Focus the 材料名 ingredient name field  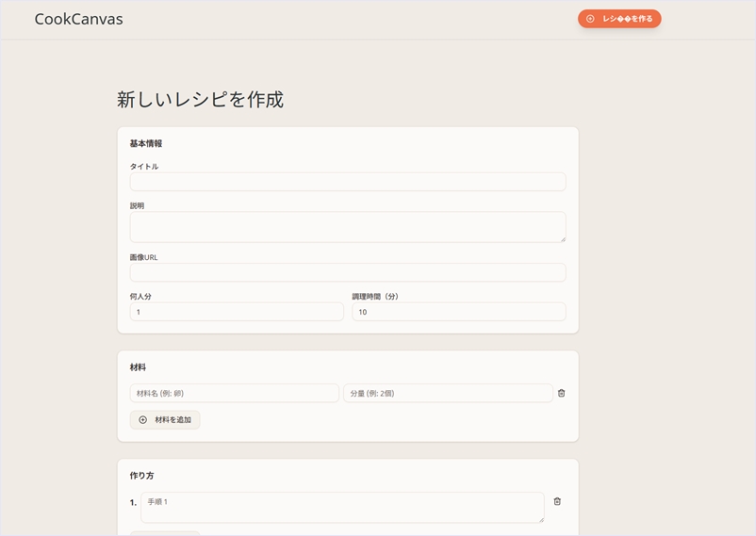234,393
